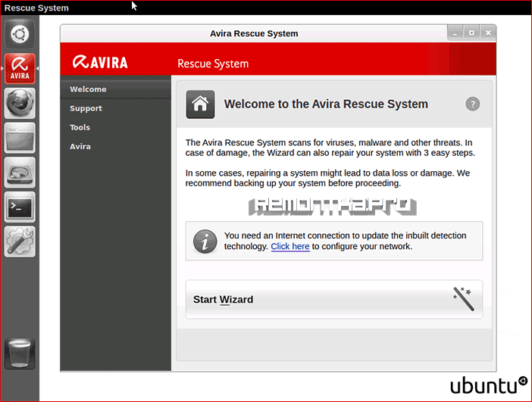Launch the terminal from the dock
Viewport: 532px width, 402px height.
click(x=20, y=207)
